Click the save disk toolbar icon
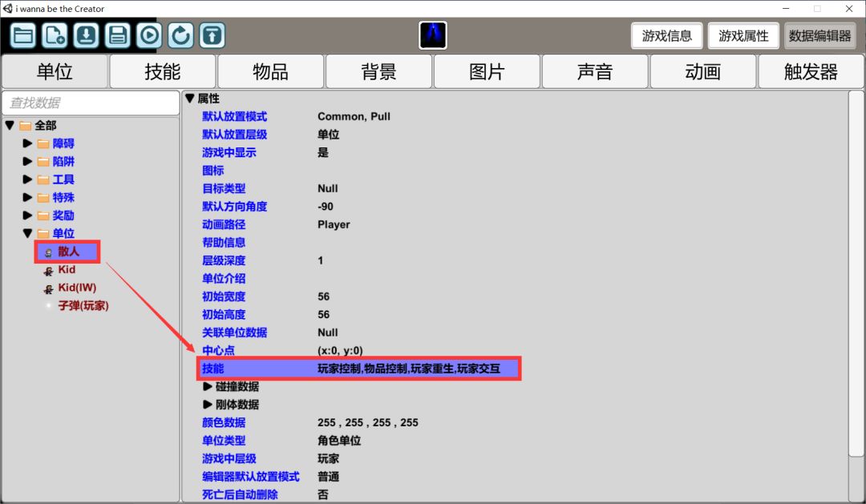The height and width of the screenshot is (504, 866). 118,35
